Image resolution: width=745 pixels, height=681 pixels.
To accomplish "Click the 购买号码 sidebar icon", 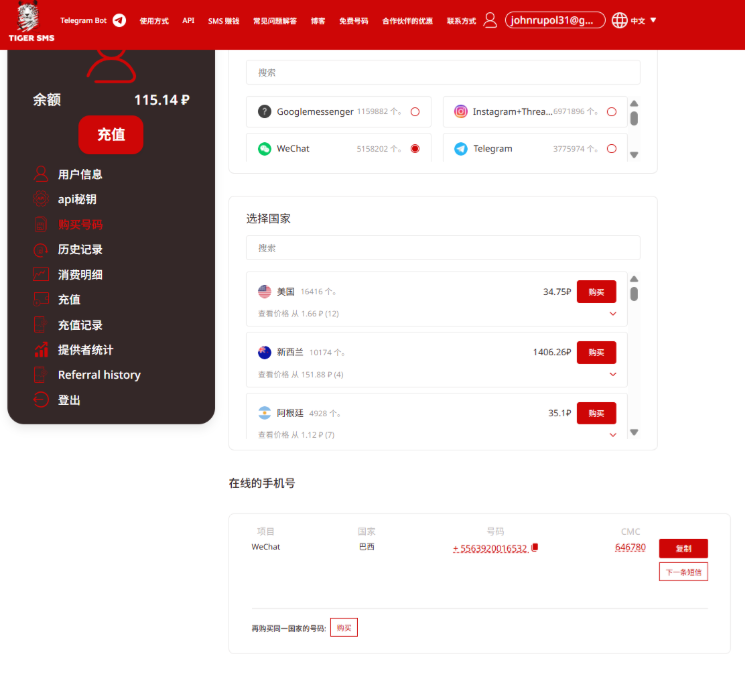I will [41, 224].
